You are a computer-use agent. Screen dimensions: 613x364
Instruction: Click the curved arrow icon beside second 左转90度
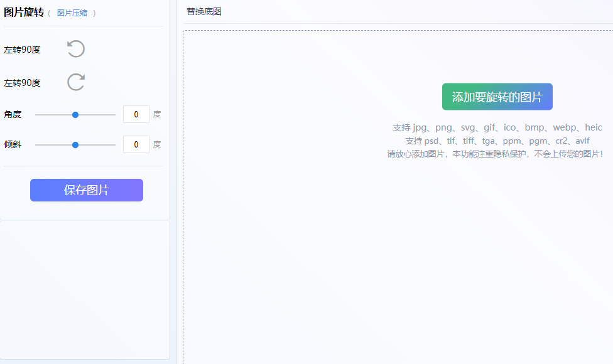(75, 82)
